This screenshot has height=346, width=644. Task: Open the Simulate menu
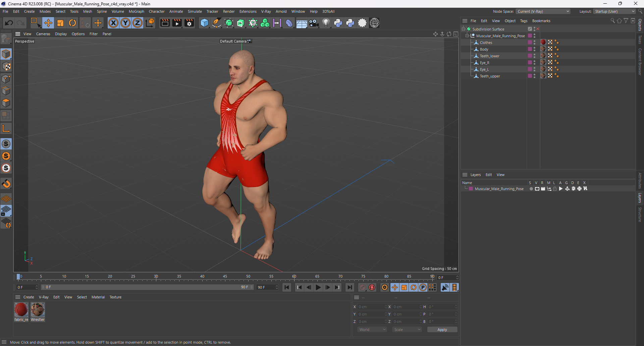[x=195, y=11]
